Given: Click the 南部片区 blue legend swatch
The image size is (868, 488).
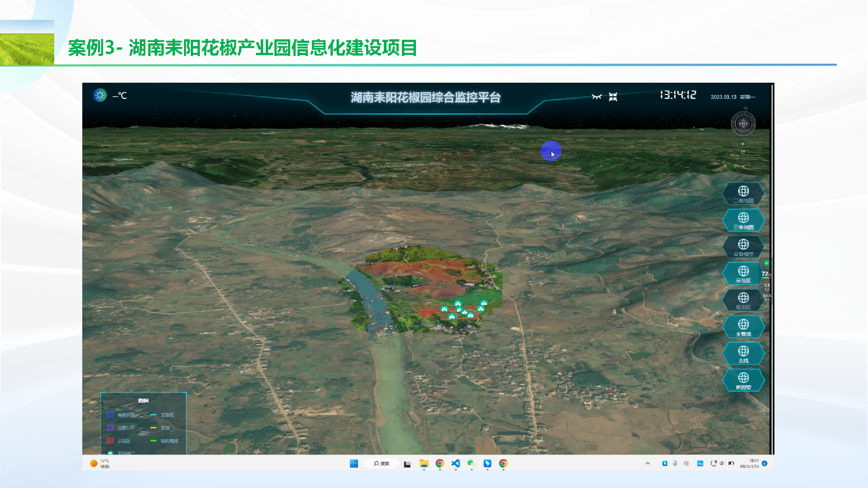Looking at the screenshot, I should coord(110,415).
